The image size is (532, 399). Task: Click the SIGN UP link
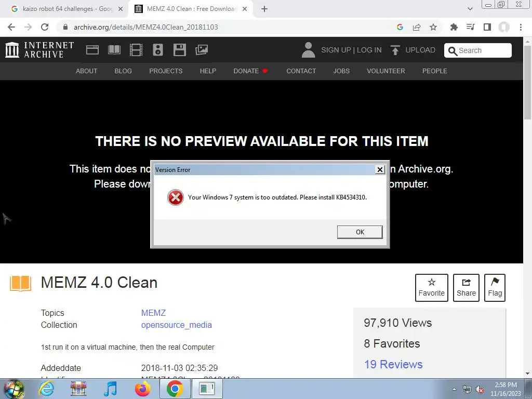(336, 50)
